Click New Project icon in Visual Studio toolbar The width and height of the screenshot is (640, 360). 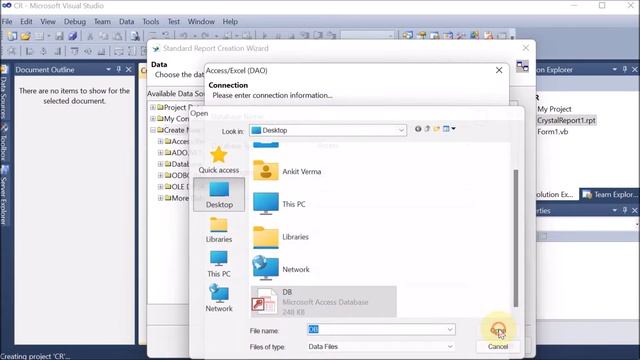coord(12,36)
